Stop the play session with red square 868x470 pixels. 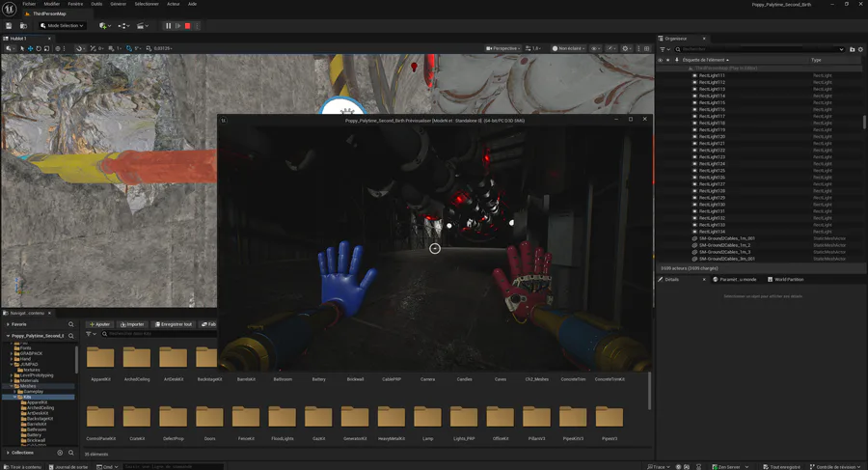click(x=188, y=25)
